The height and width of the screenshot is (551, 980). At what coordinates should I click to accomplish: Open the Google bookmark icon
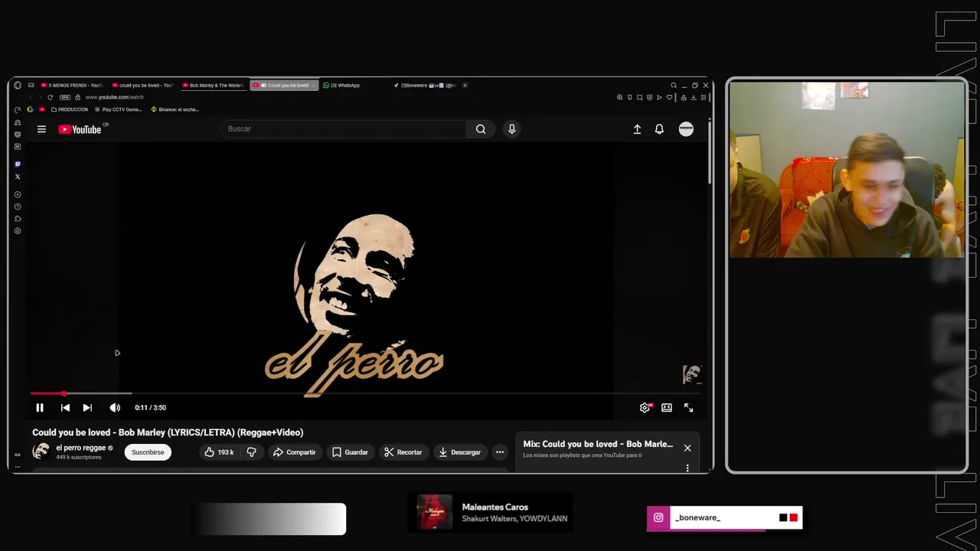[30, 109]
